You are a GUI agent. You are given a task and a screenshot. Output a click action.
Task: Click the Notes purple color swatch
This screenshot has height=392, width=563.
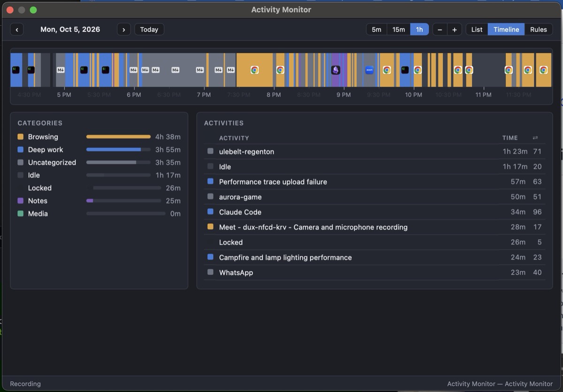tap(20, 201)
